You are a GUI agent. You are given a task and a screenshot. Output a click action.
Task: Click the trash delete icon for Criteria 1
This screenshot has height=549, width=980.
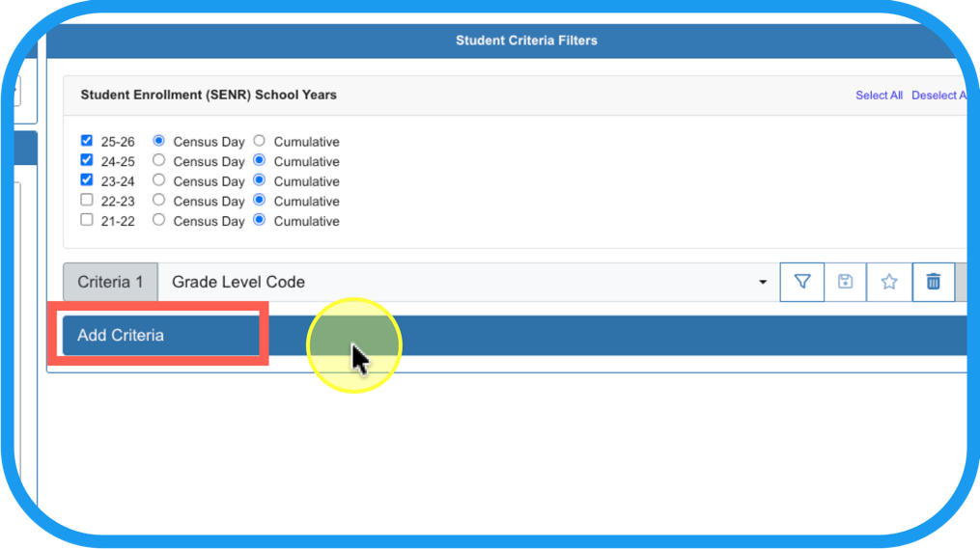933,282
